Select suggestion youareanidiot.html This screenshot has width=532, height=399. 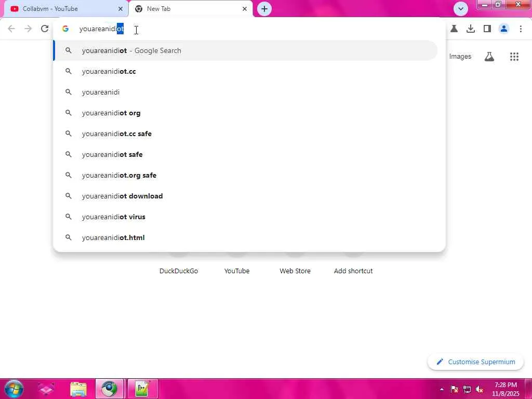point(246,237)
